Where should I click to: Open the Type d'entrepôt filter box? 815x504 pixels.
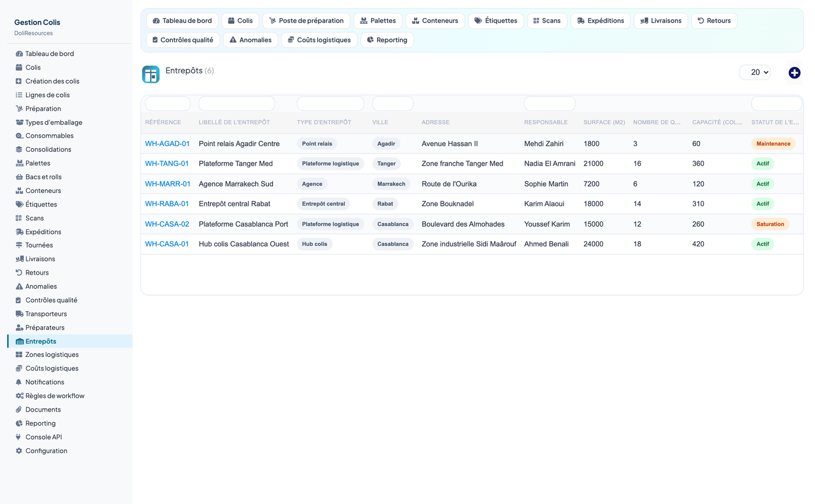tap(331, 104)
